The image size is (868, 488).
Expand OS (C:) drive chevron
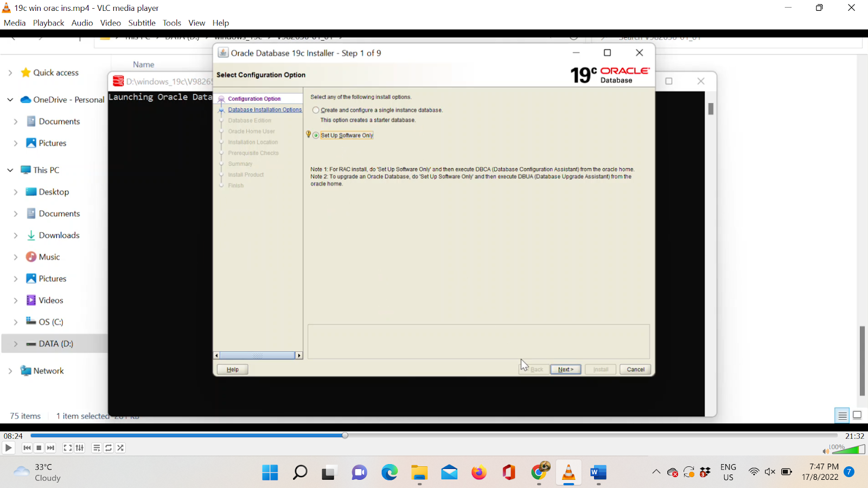click(x=15, y=322)
